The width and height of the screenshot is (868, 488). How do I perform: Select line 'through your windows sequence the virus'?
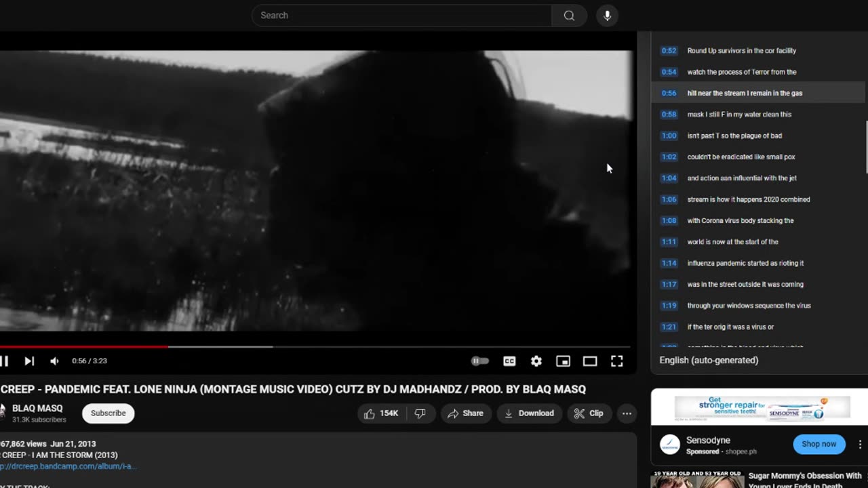(x=757, y=306)
